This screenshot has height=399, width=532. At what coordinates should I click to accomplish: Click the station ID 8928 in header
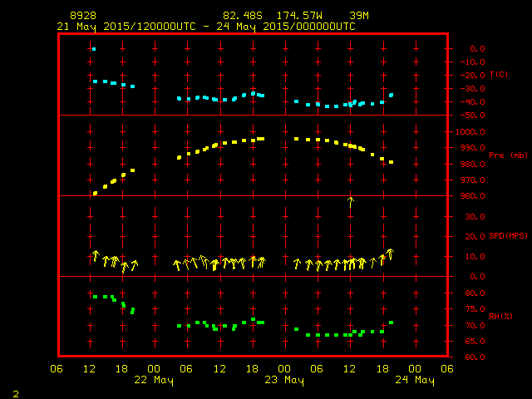83,16
